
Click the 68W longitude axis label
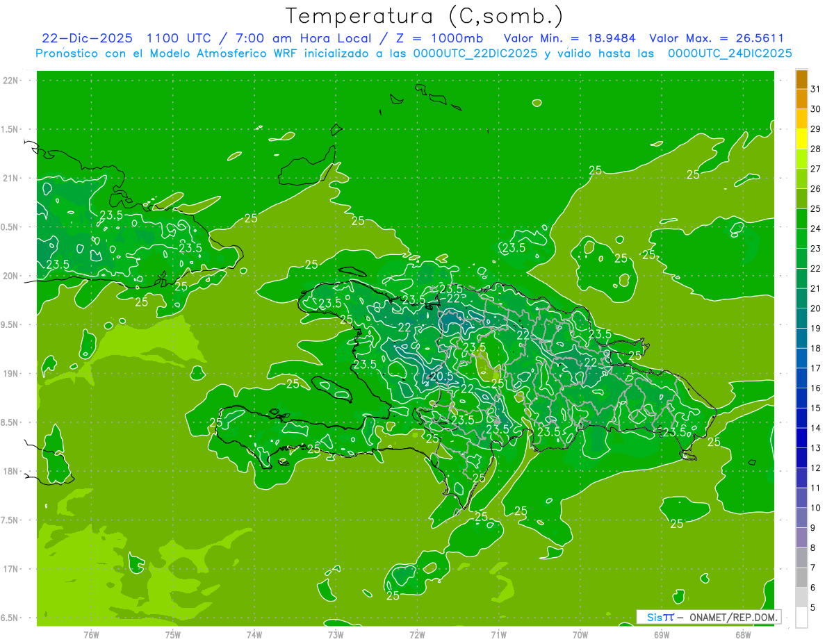coord(743,634)
